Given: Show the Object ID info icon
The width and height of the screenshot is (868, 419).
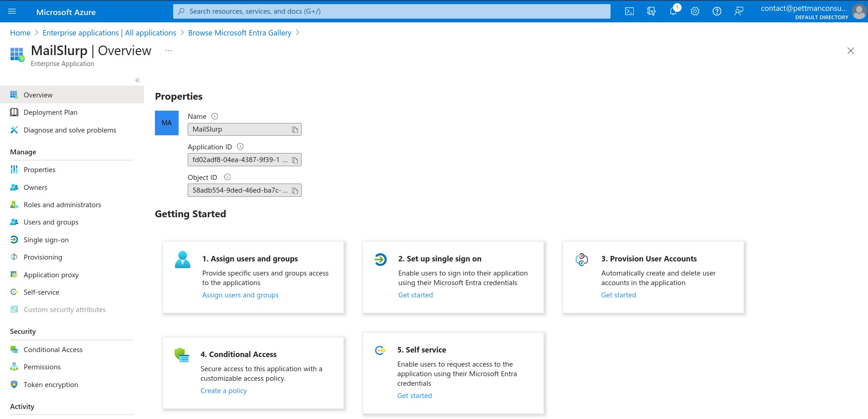Looking at the screenshot, I should [x=227, y=177].
